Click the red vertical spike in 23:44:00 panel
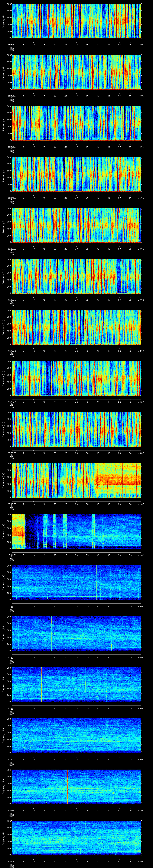 (41, 685)
